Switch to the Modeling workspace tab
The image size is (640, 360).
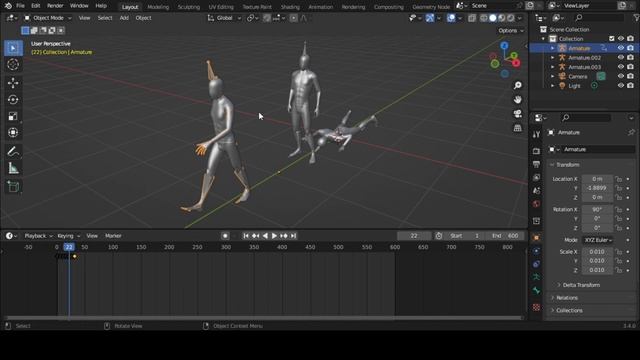tap(158, 7)
